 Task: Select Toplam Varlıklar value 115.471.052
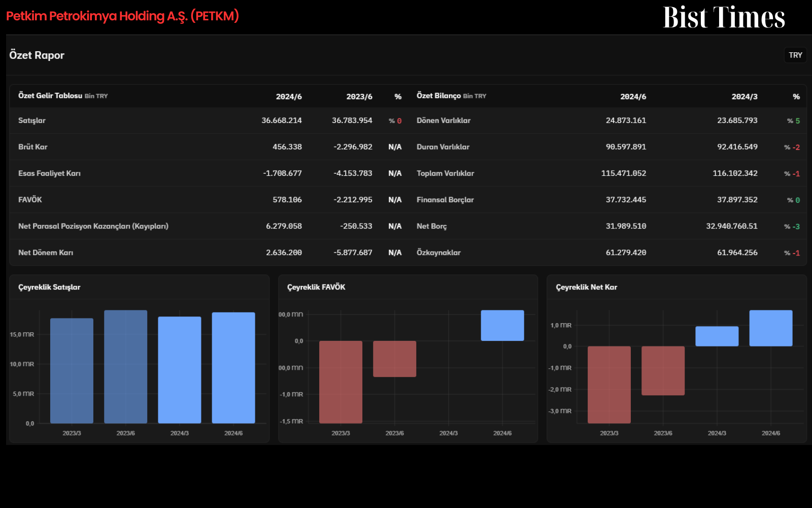(x=624, y=173)
